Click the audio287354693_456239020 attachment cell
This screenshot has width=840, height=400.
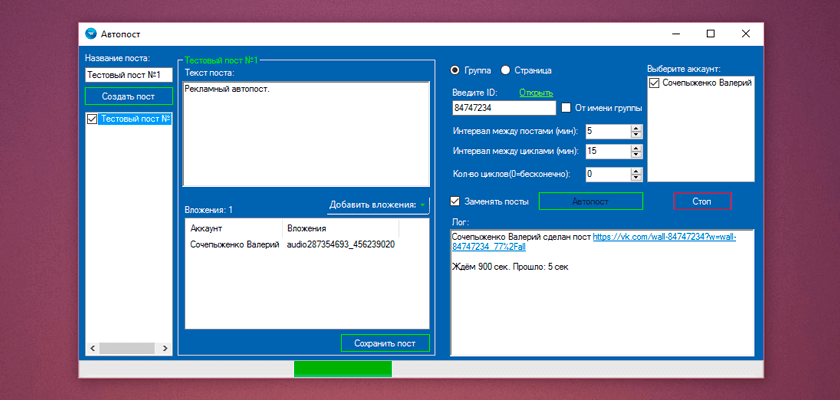(x=341, y=245)
